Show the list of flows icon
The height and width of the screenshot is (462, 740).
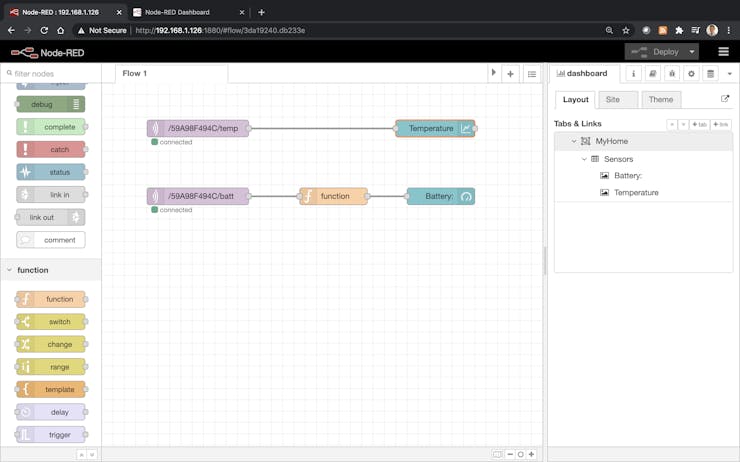click(x=532, y=74)
